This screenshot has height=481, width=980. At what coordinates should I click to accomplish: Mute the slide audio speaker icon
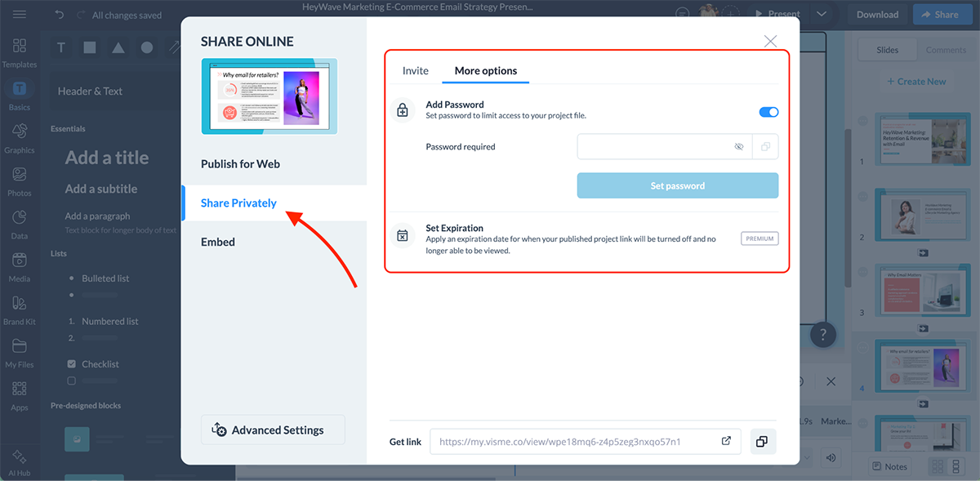tap(831, 457)
